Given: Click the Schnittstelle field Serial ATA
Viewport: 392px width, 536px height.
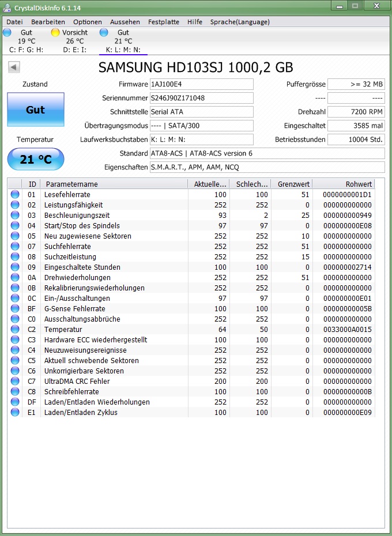Looking at the screenshot, I should click(201, 112).
